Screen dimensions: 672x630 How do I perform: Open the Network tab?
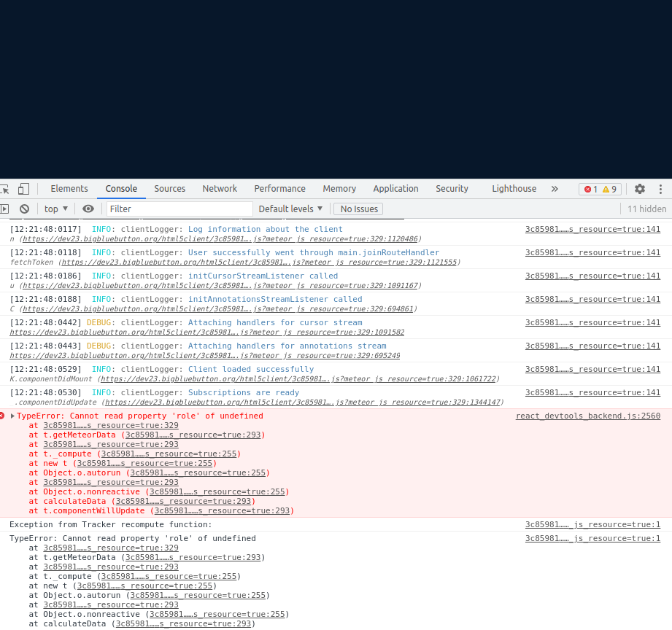pyautogui.click(x=220, y=189)
